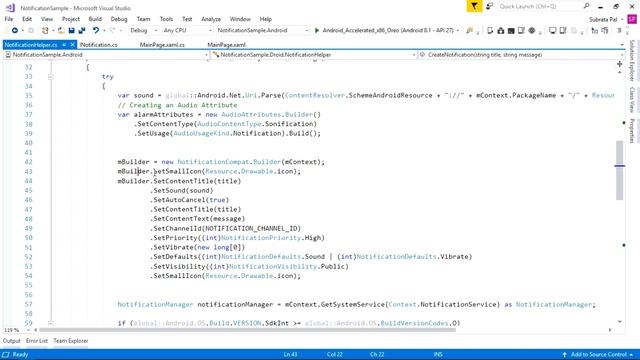This screenshot has width=640, height=360.
Task: Click the scroll down arrow of editor scrollbar
Action: pos(620,322)
